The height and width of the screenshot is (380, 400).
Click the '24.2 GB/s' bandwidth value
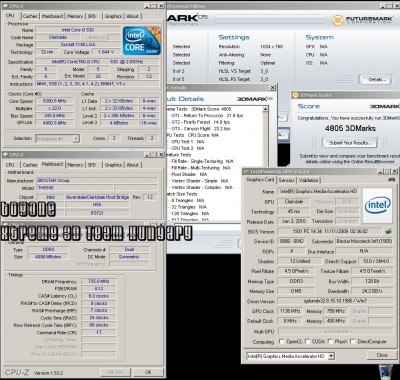click(x=372, y=291)
